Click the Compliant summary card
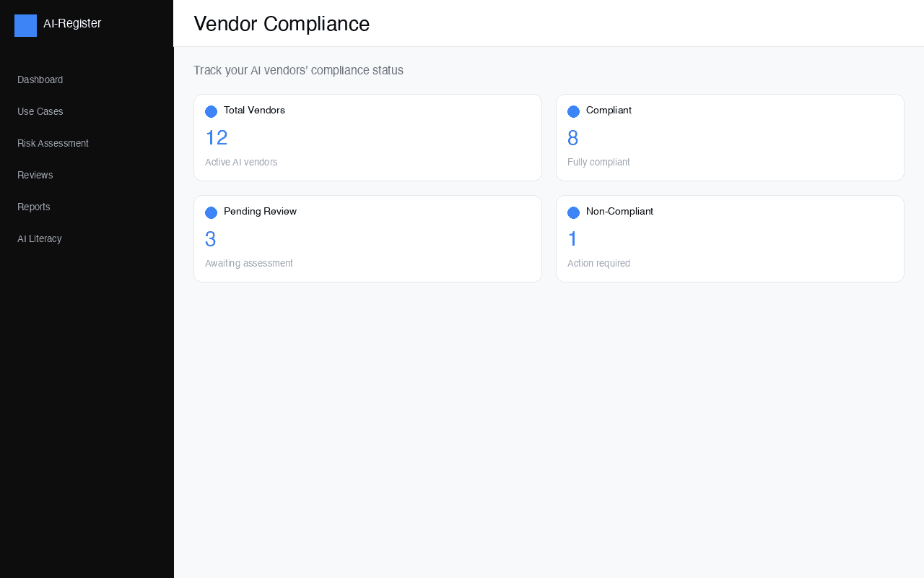The image size is (924, 578). 730,137
